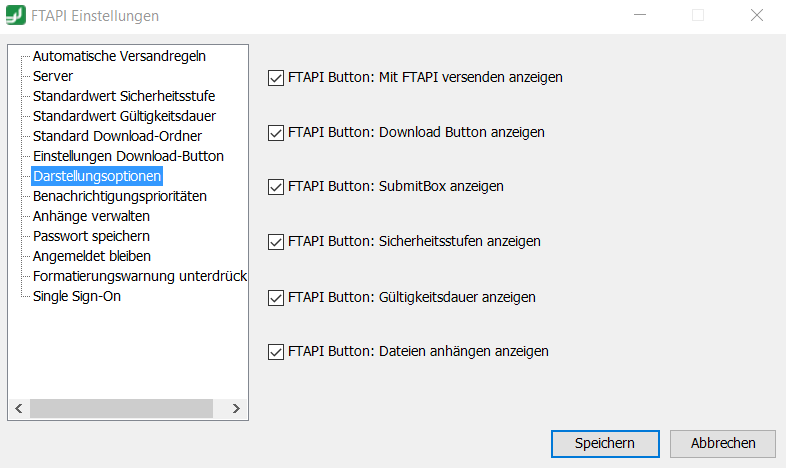Click the Speichern button
The image size is (786, 468).
(605, 443)
